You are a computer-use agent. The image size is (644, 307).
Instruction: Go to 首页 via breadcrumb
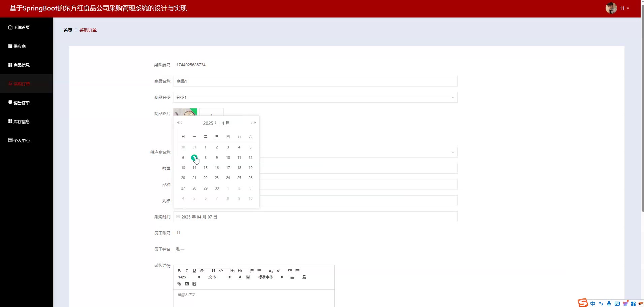68,30
